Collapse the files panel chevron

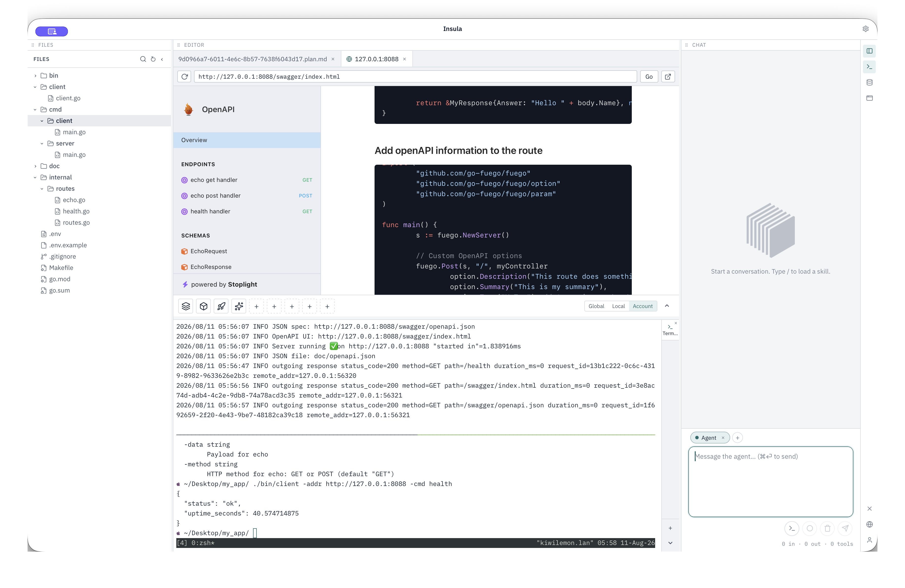point(162,59)
